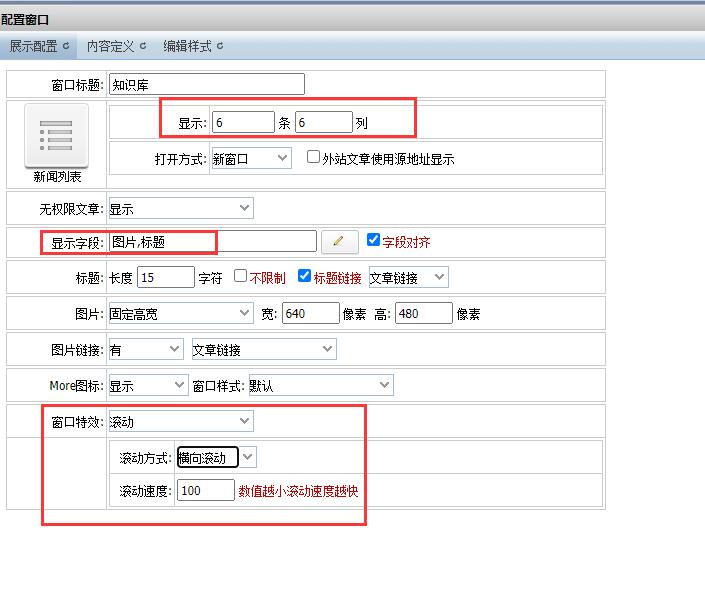Open the 窗口特效 dropdown set to 滚动

[x=180, y=422]
